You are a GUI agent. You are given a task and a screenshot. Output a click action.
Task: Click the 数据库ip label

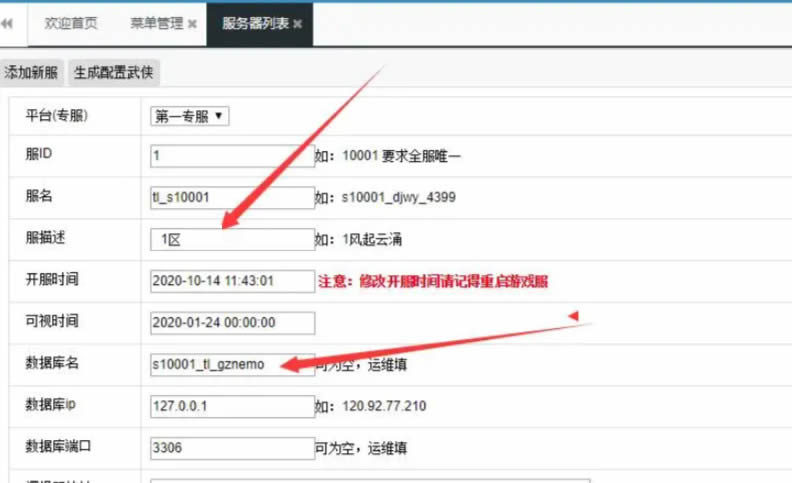tap(51, 405)
